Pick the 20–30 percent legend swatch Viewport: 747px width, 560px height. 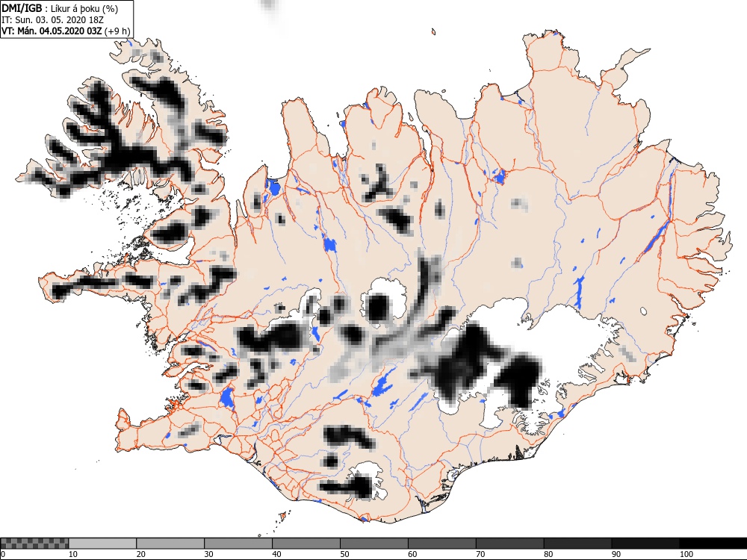pyautogui.click(x=170, y=544)
